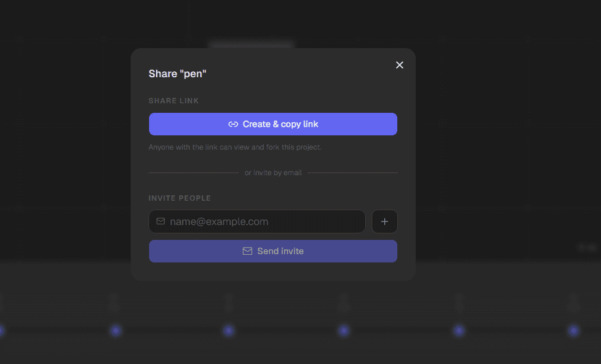
Task: Click the mail icon inside the email input field
Action: click(160, 221)
